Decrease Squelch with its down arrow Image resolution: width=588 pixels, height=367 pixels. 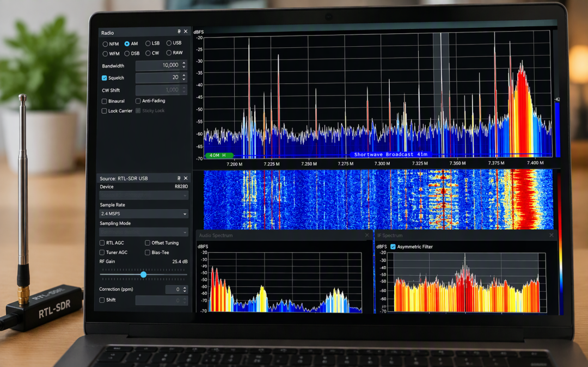(184, 79)
